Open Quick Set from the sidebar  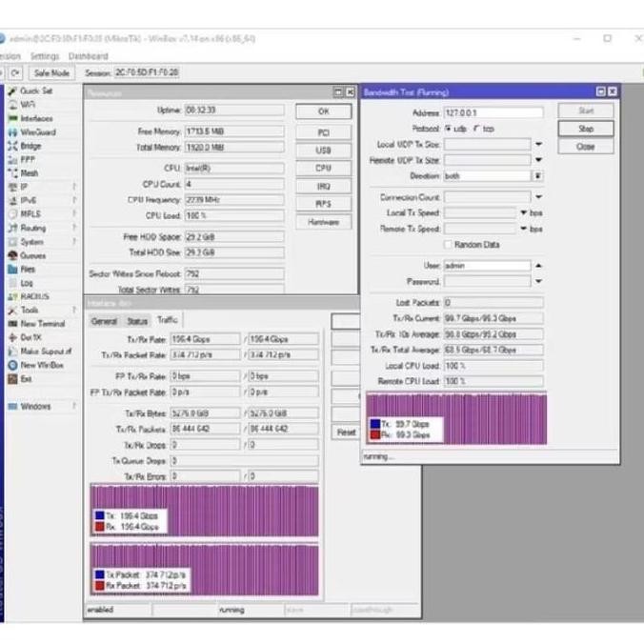(x=35, y=91)
